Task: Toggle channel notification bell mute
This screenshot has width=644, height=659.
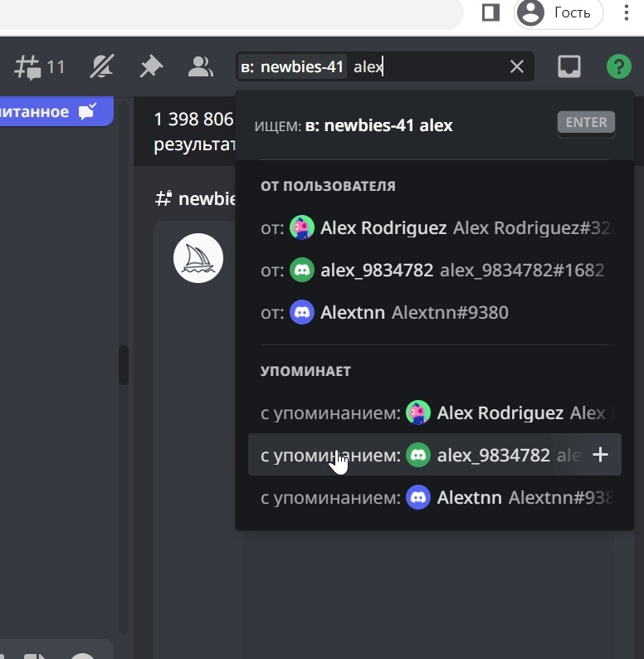Action: tap(103, 66)
